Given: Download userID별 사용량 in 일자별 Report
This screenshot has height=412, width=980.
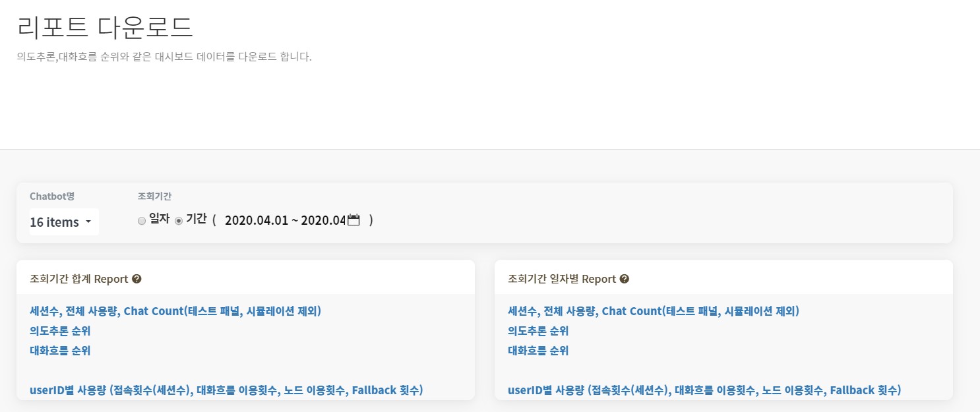Looking at the screenshot, I should pos(704,390).
